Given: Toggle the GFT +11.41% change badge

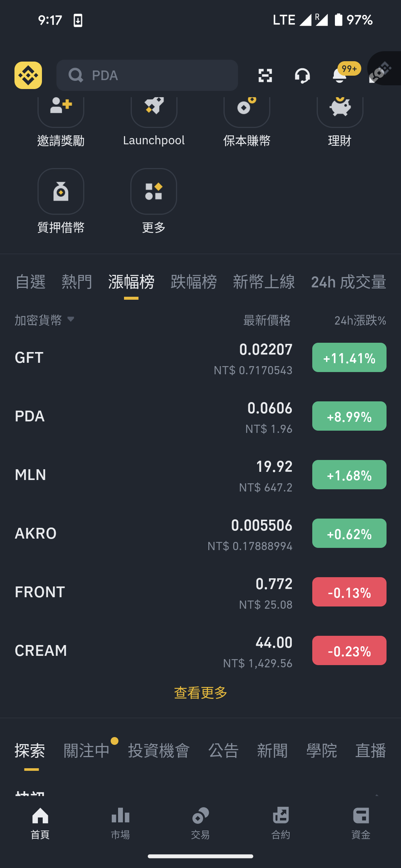Looking at the screenshot, I should coord(349,358).
